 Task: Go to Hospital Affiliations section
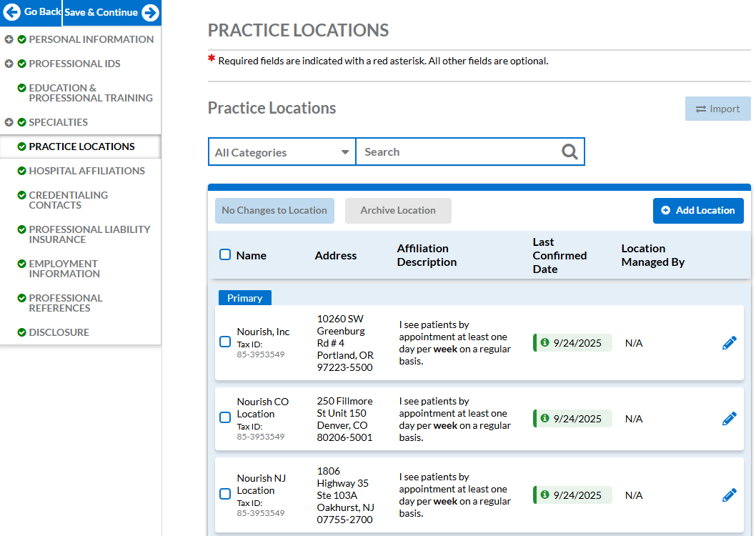(86, 171)
